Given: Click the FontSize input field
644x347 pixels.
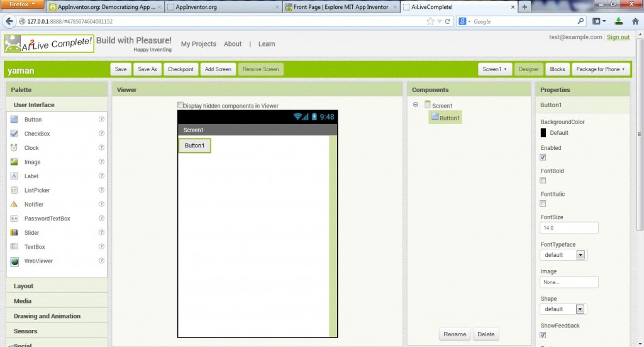Looking at the screenshot, I should pos(569,228).
